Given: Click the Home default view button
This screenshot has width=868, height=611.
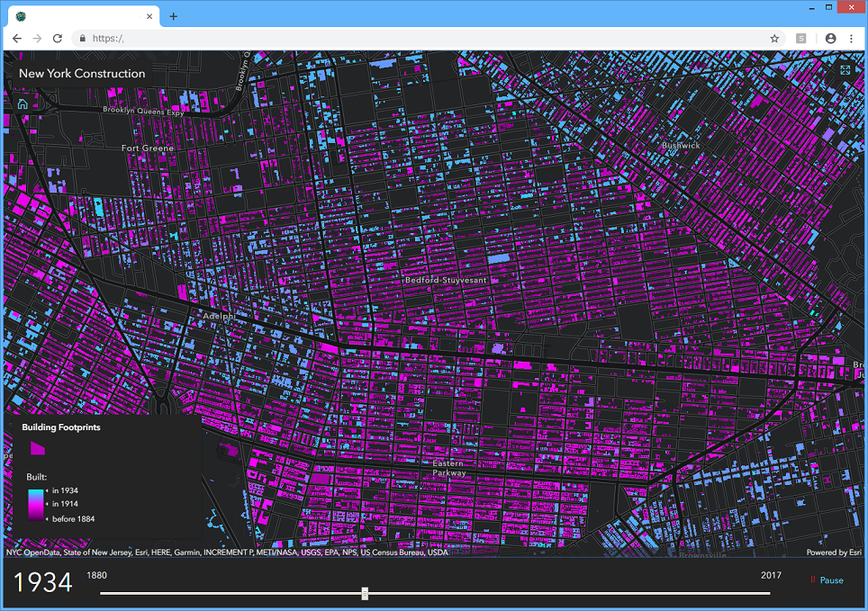Looking at the screenshot, I should pyautogui.click(x=23, y=103).
